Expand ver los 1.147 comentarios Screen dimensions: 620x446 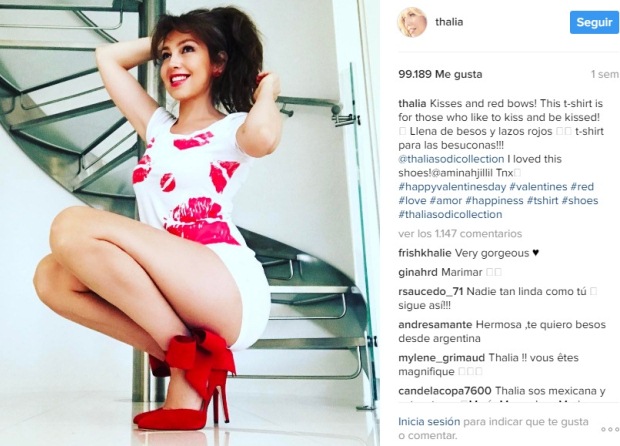tap(460, 234)
